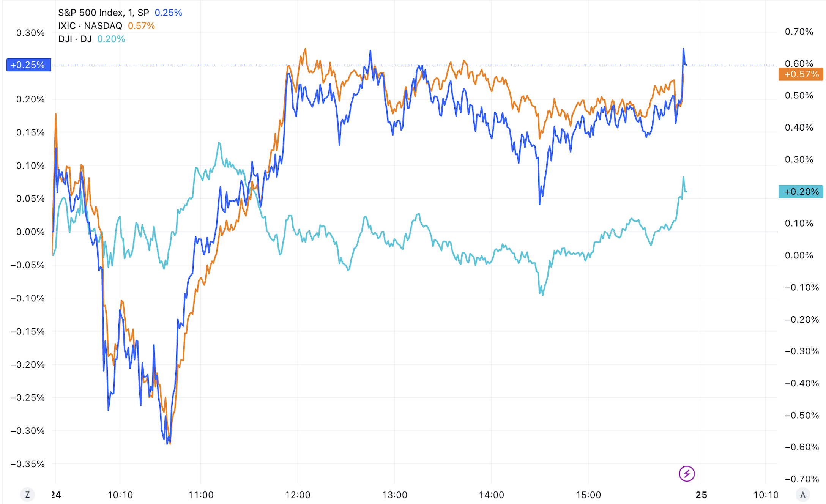826x504 pixels.
Task: Click the 0.70% label on right scale
Action: [x=799, y=31]
